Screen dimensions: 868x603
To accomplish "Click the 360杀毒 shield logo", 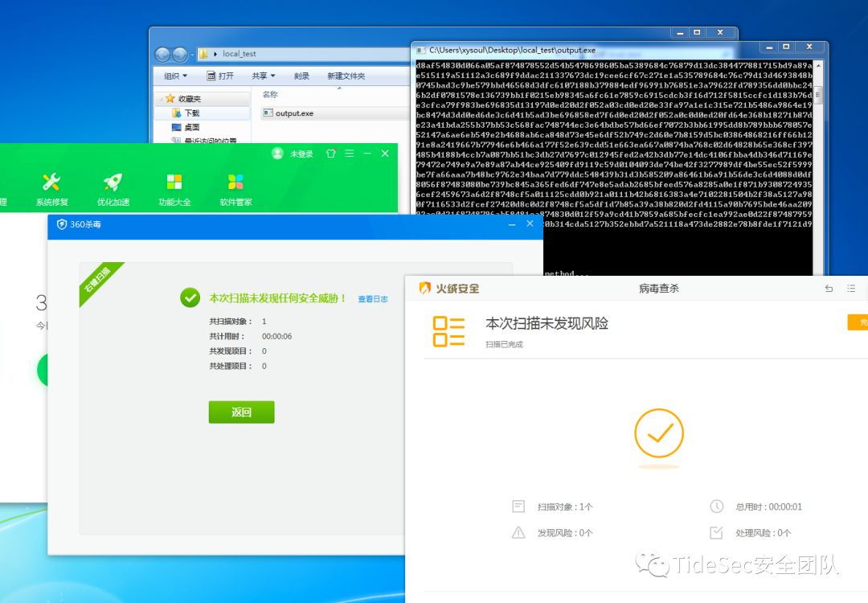I will [x=61, y=224].
